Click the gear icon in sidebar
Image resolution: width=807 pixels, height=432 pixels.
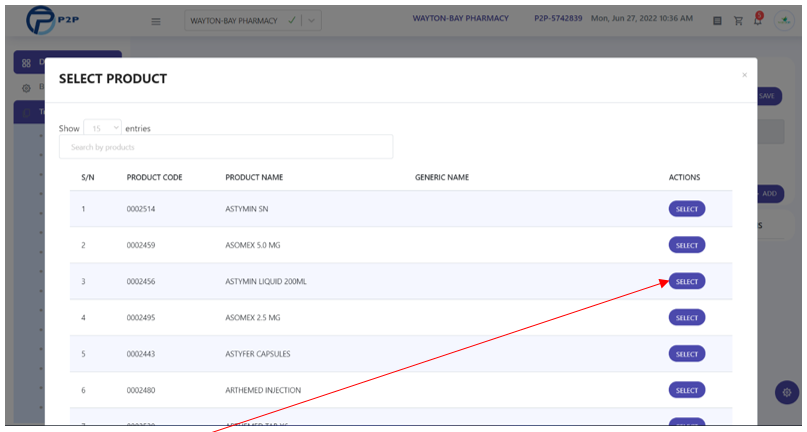(26, 88)
